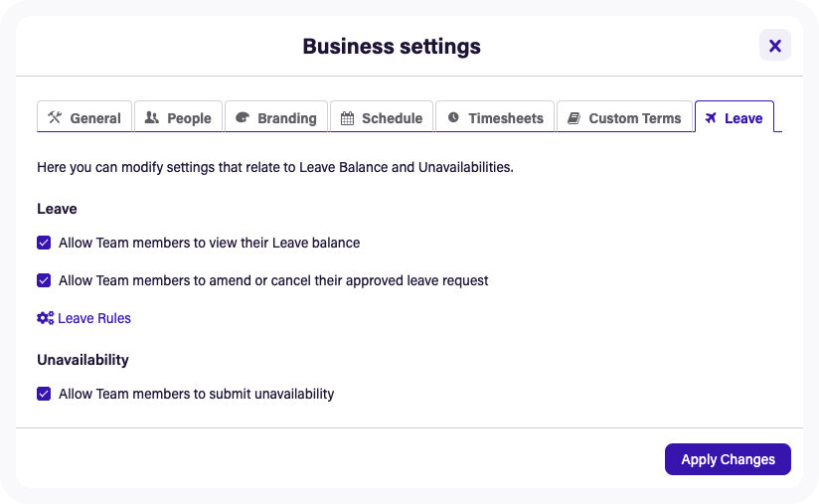Image resolution: width=819 pixels, height=504 pixels.
Task: Open the Timesheets tab
Action: [495, 117]
